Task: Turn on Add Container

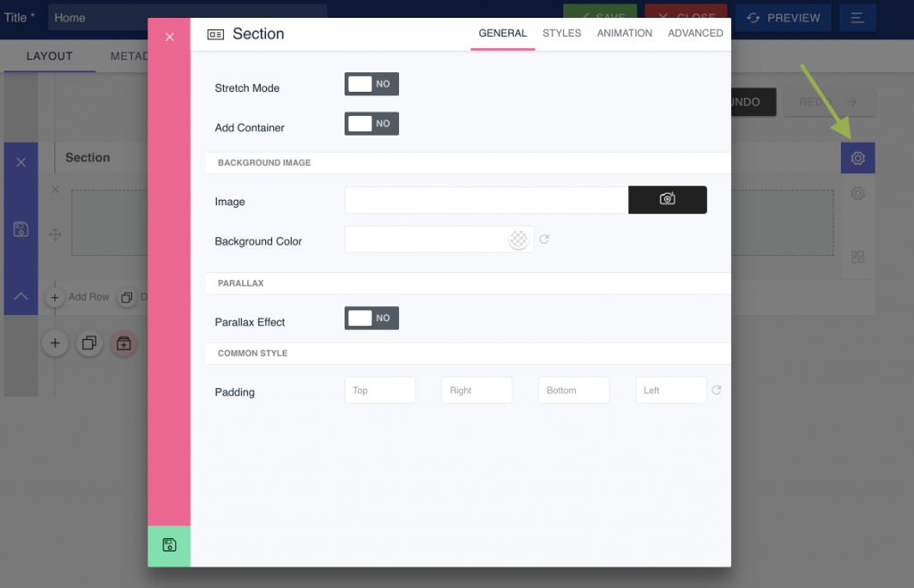Action: tap(371, 123)
